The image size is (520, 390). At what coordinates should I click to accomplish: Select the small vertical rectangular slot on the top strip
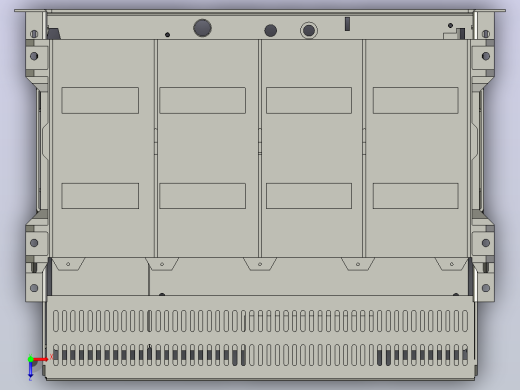pyautogui.click(x=347, y=24)
